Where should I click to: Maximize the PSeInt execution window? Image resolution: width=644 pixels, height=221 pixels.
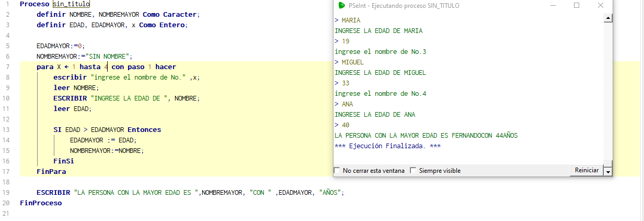(577, 5)
